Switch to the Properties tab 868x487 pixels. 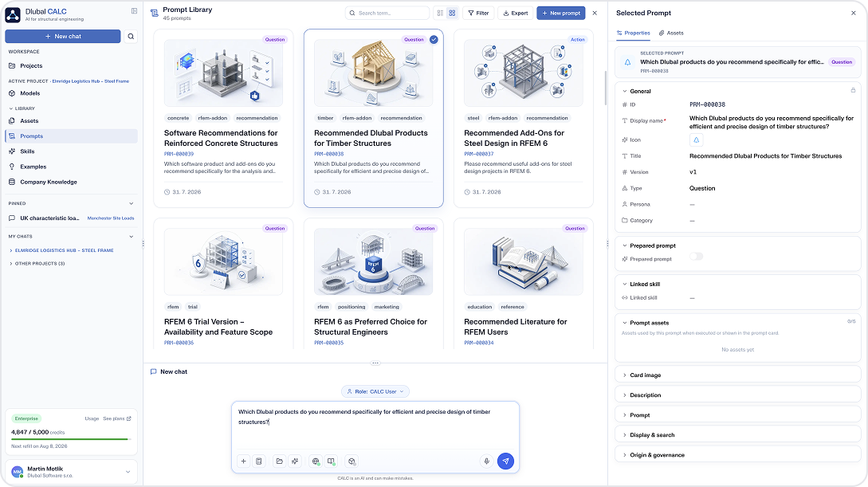[x=634, y=33]
